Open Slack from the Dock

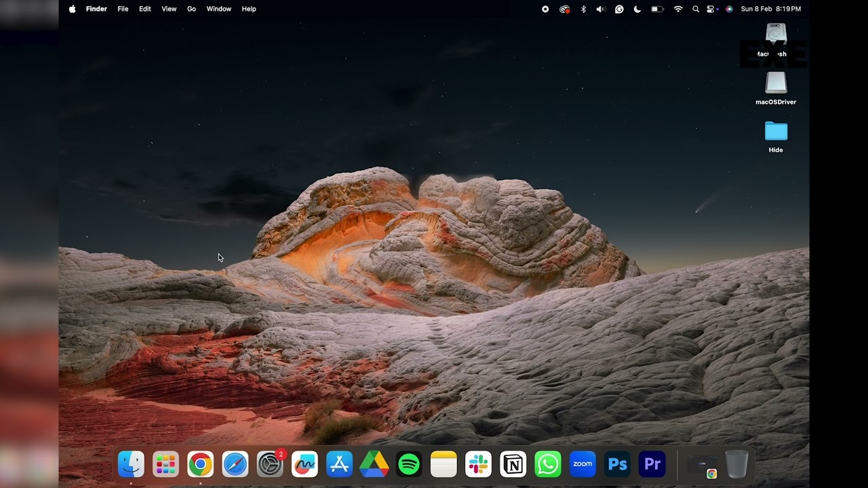(478, 464)
